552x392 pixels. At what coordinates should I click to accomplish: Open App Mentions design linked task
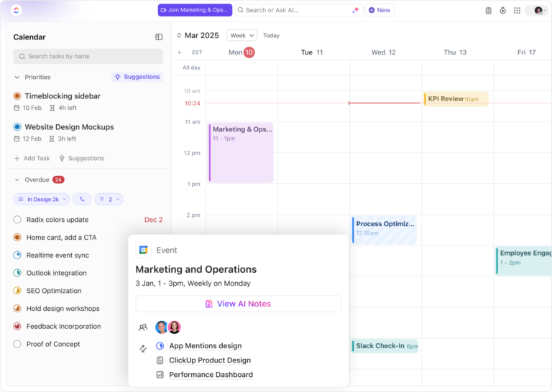pyautogui.click(x=206, y=346)
